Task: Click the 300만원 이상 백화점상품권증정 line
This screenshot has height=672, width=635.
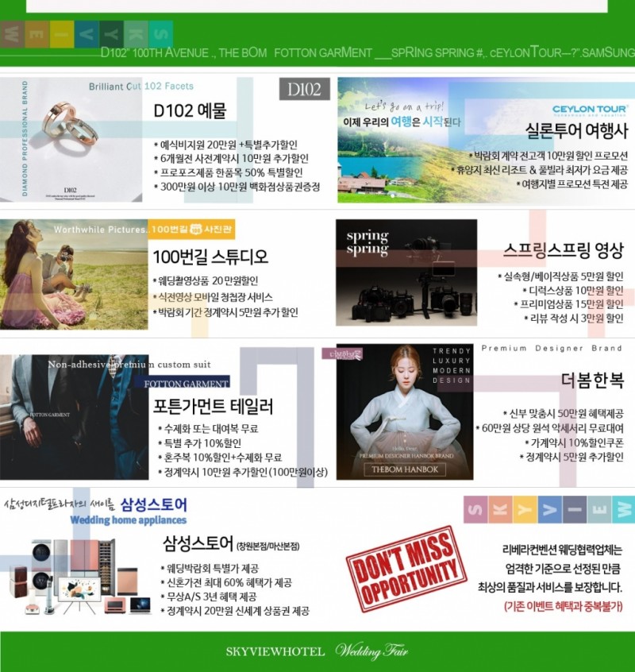Action: (237, 187)
